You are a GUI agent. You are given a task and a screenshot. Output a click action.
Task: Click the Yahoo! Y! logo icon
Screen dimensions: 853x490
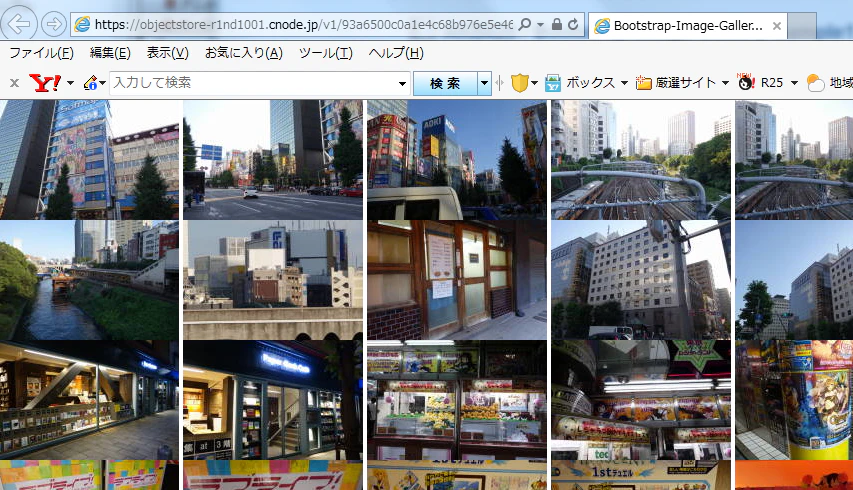[46, 83]
